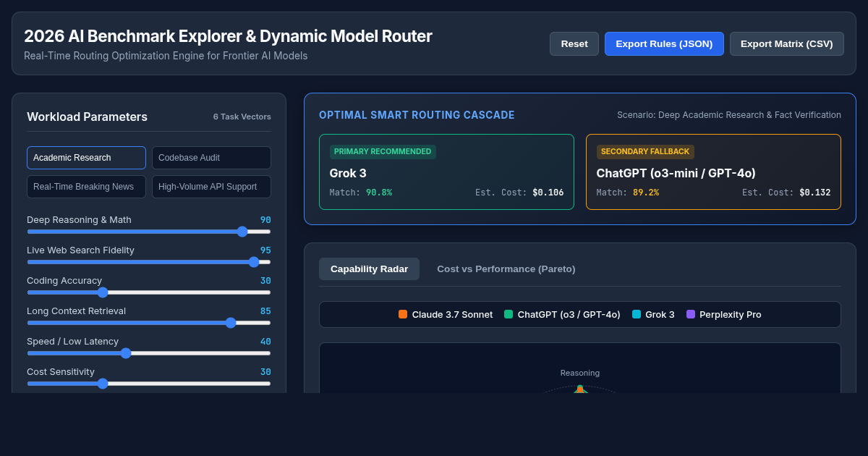Click the 6 Task Vectors label
Screen dimensions: 868x456
coord(242,117)
